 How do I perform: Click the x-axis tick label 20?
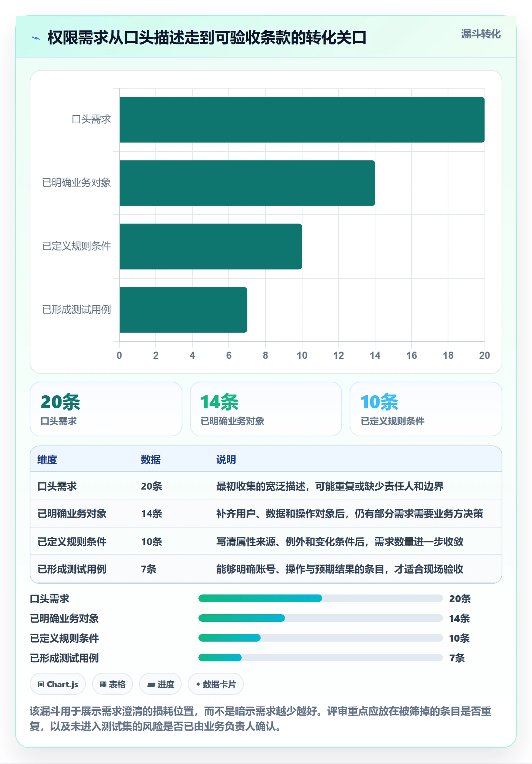tap(484, 355)
